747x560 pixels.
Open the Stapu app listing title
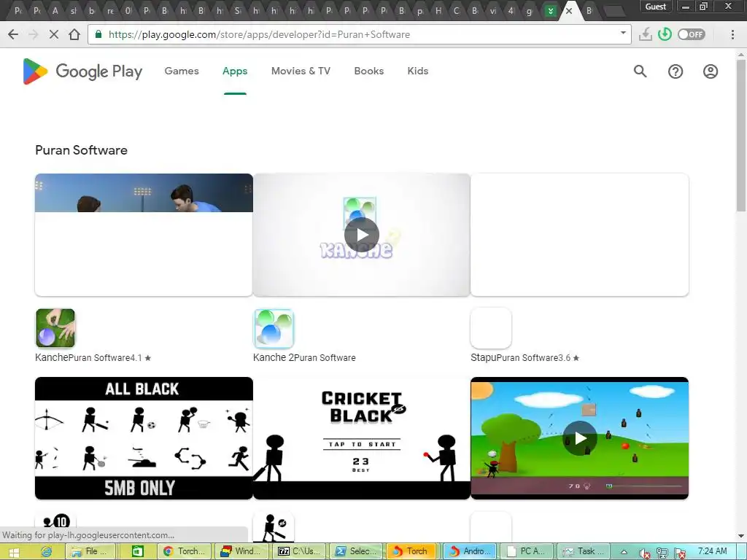tap(484, 357)
